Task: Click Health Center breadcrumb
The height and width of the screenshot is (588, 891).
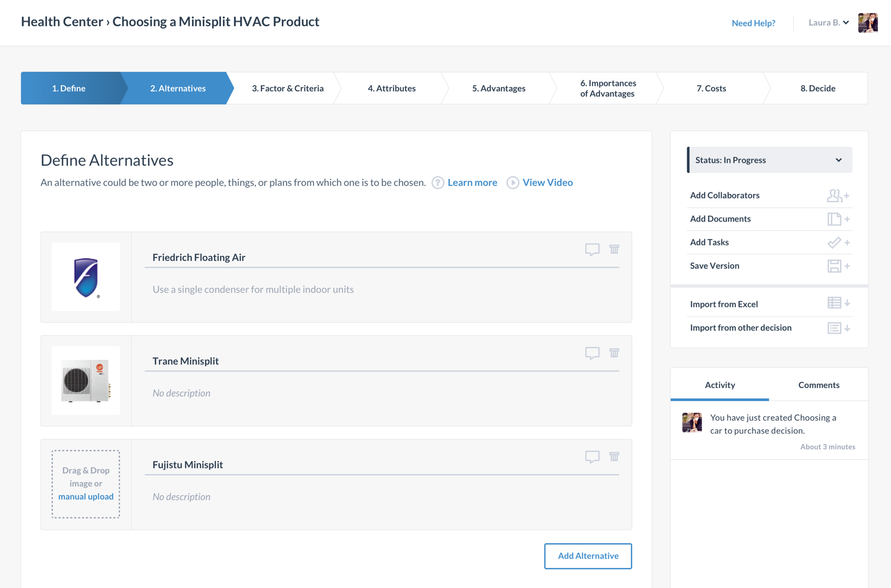Action: 62,22
